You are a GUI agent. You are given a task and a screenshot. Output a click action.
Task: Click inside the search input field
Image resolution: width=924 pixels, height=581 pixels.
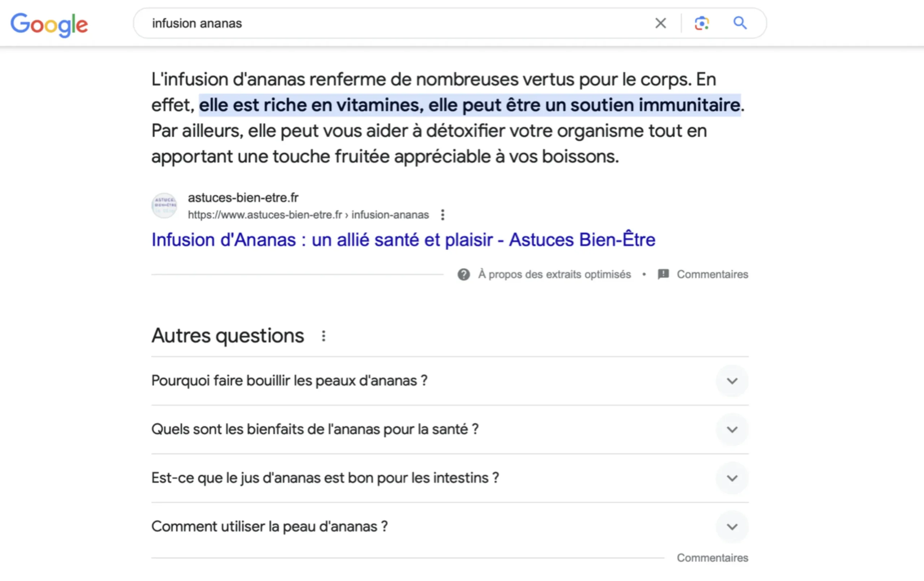coord(384,23)
